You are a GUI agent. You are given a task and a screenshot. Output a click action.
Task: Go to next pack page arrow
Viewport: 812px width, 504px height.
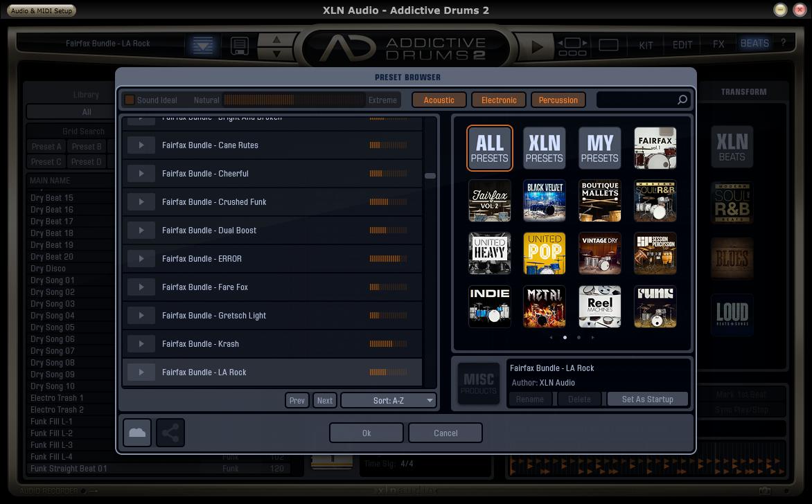tap(593, 337)
